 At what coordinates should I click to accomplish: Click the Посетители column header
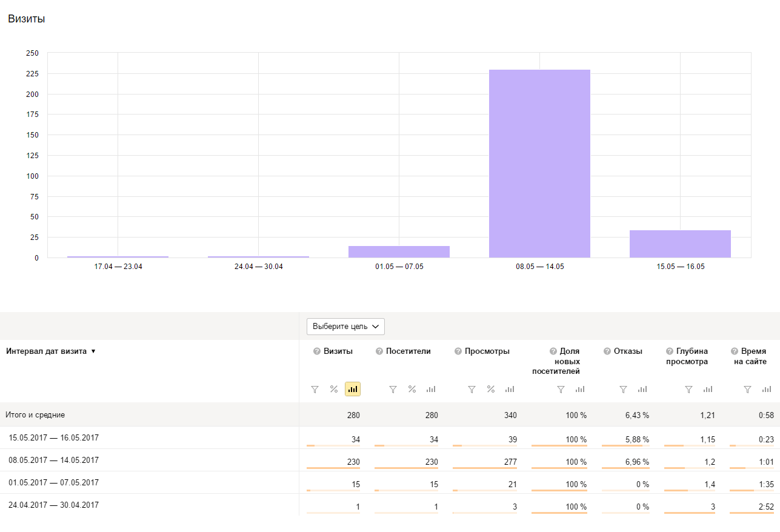[x=408, y=351]
